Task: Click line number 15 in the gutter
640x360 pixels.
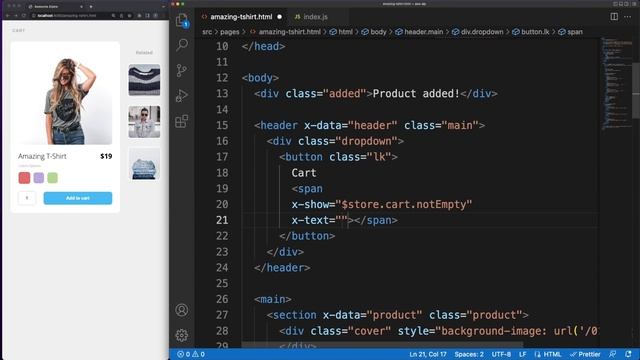Action: coord(222,125)
